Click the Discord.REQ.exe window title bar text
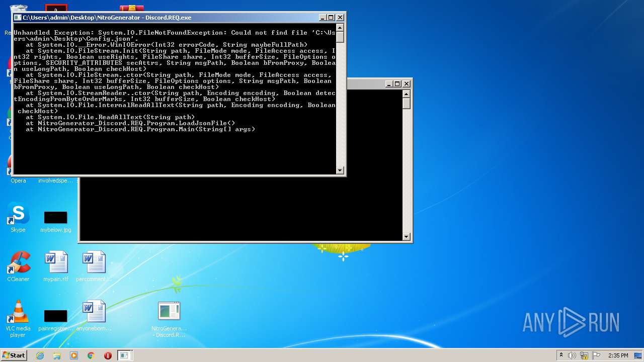Image resolution: width=644 pixels, height=362 pixels. 107,18
